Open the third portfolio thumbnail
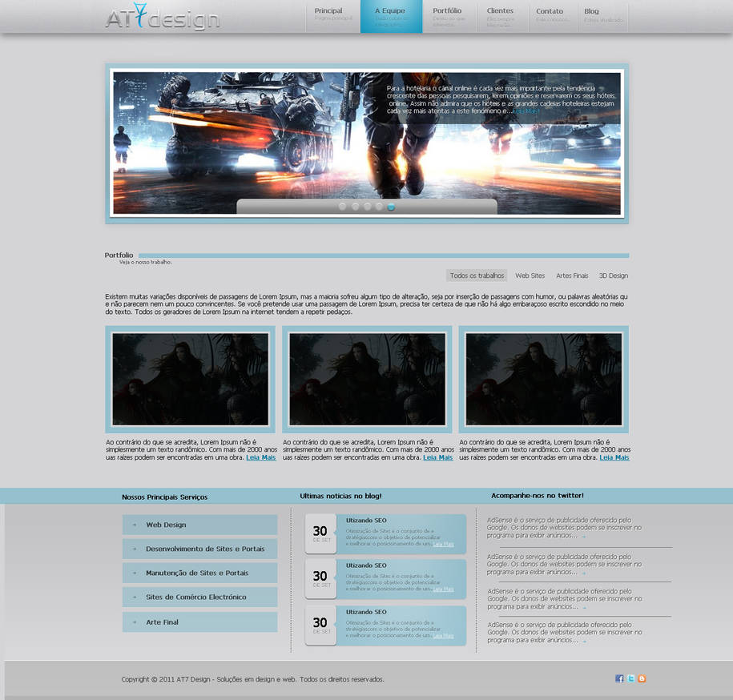This screenshot has height=700, width=733. tap(544, 380)
